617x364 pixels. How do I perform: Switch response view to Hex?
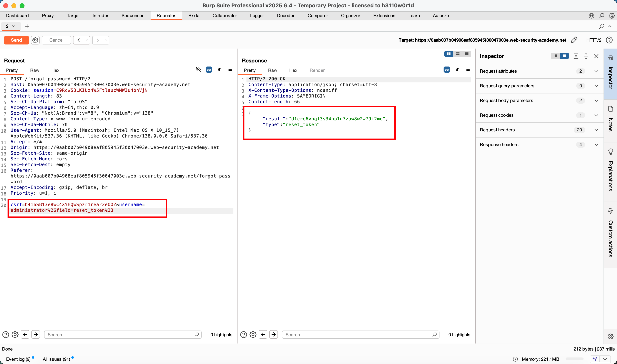[293, 70]
